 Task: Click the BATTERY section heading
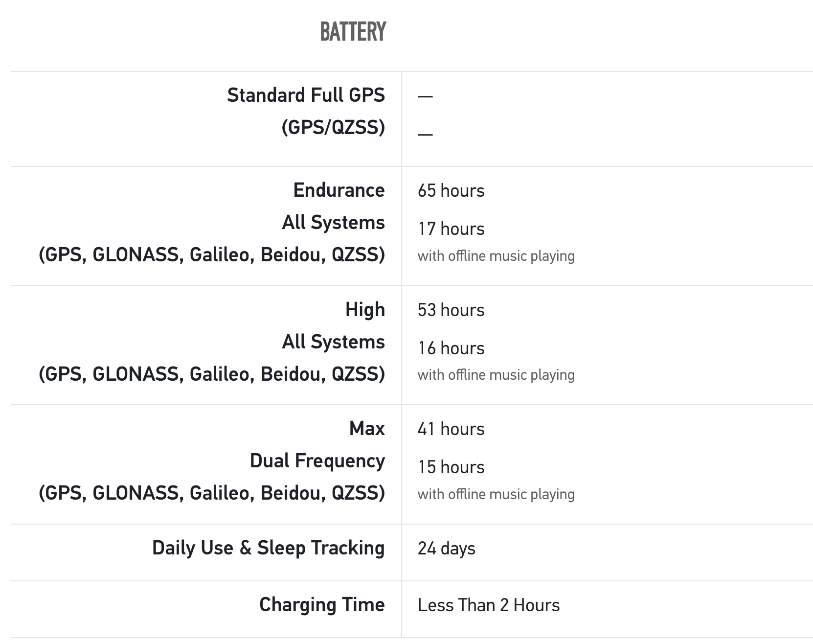tap(353, 32)
